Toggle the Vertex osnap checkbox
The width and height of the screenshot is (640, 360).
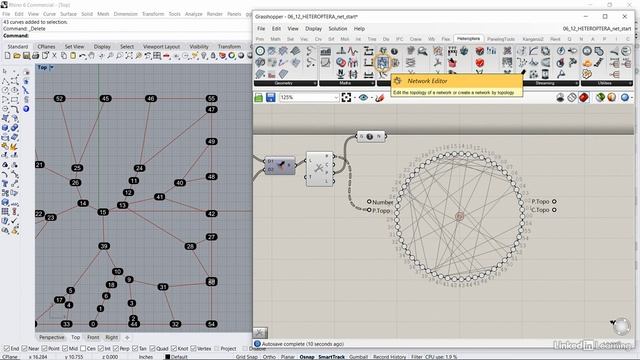tap(193, 349)
